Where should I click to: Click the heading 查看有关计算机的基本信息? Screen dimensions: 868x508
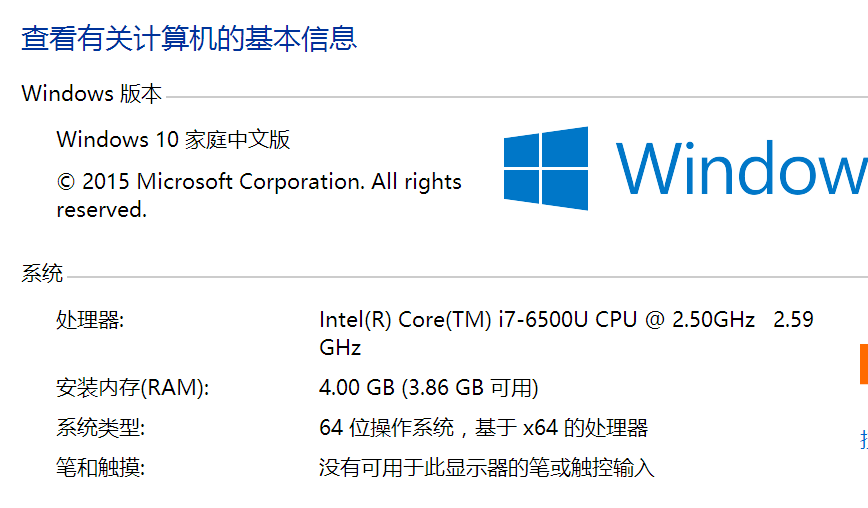click(190, 39)
